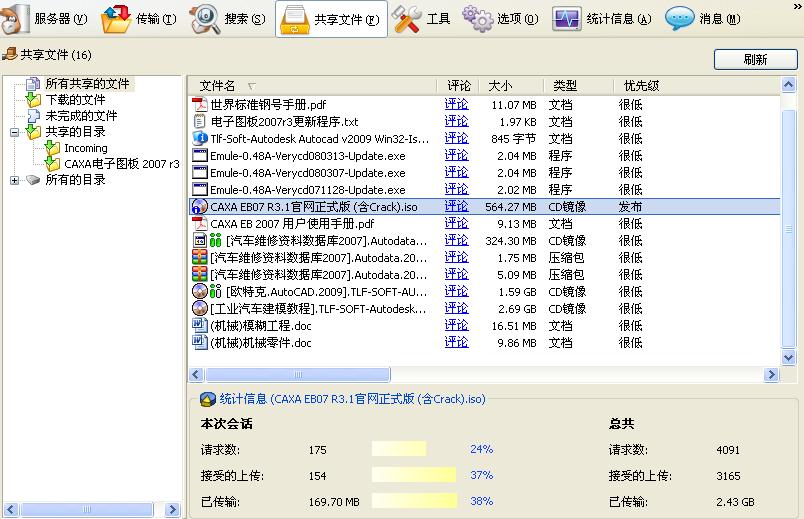This screenshot has width=804, height=519.
Task: Click file list scroll up arrow
Action: [789, 84]
